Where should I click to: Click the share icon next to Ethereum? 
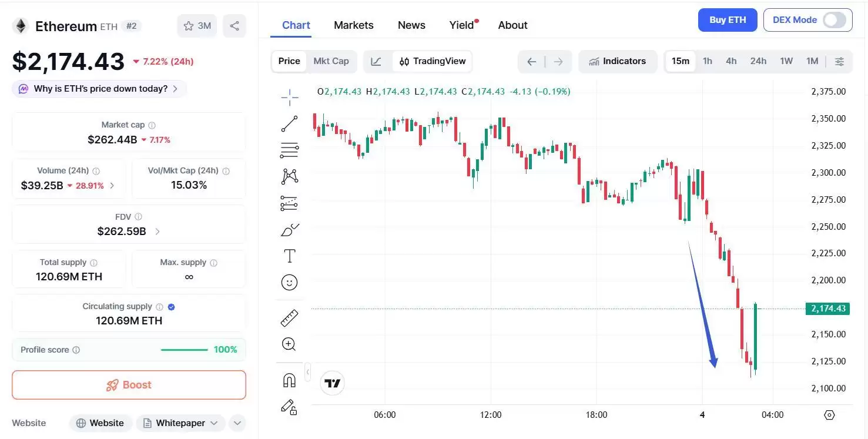pos(234,26)
